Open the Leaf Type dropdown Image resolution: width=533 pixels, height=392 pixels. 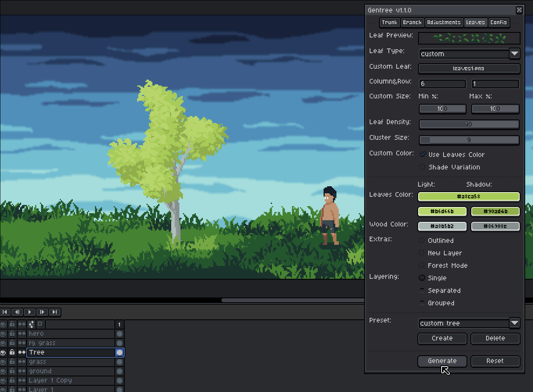(514, 53)
